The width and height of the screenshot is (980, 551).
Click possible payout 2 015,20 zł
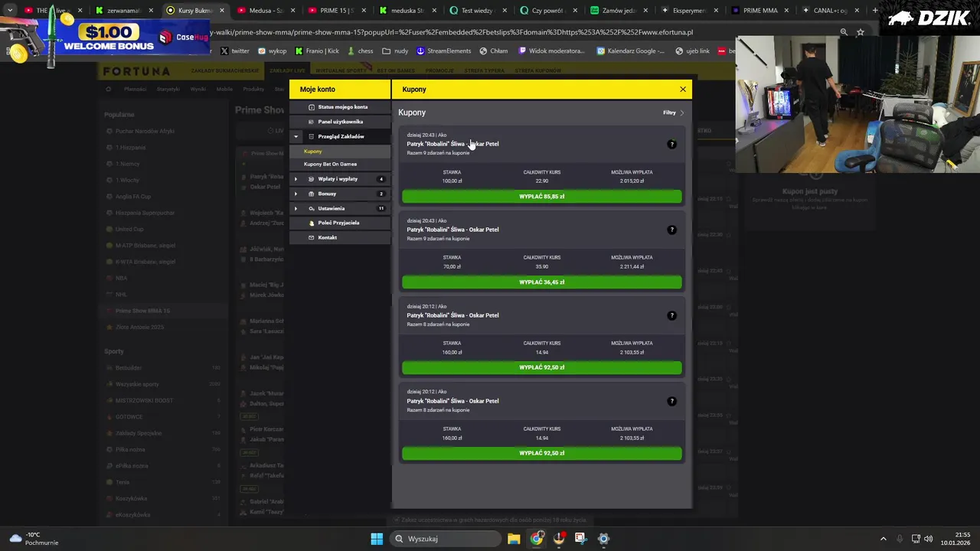coord(632,181)
